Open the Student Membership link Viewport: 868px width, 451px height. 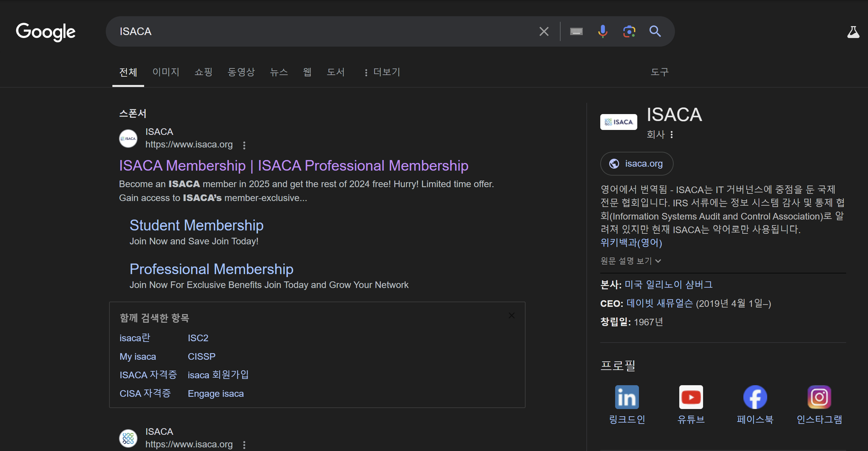pyautogui.click(x=196, y=225)
